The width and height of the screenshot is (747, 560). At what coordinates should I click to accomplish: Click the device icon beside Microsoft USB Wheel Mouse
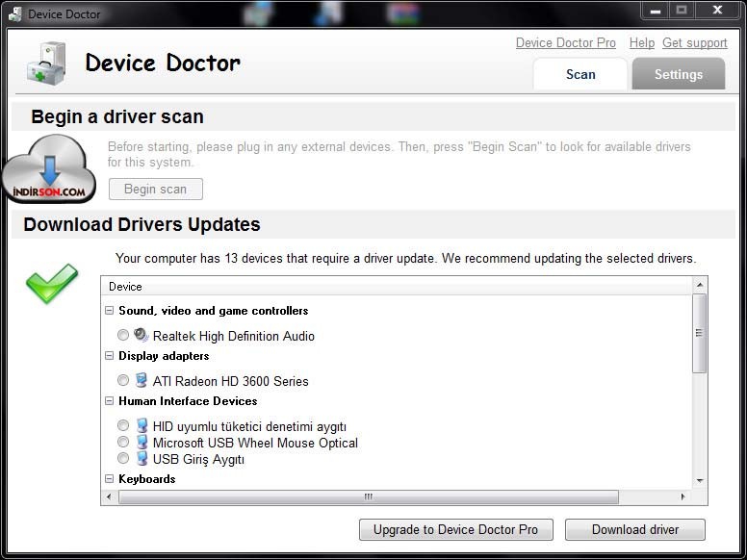(x=142, y=442)
